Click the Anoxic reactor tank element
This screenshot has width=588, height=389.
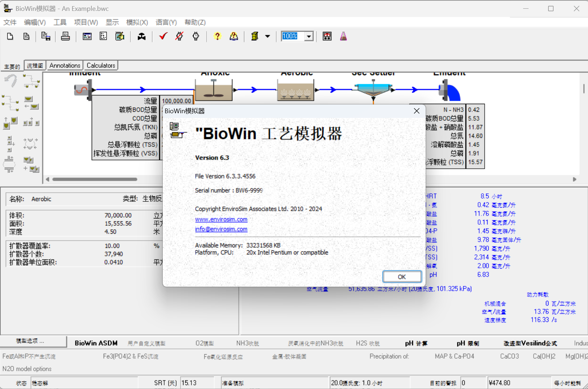pos(214,91)
